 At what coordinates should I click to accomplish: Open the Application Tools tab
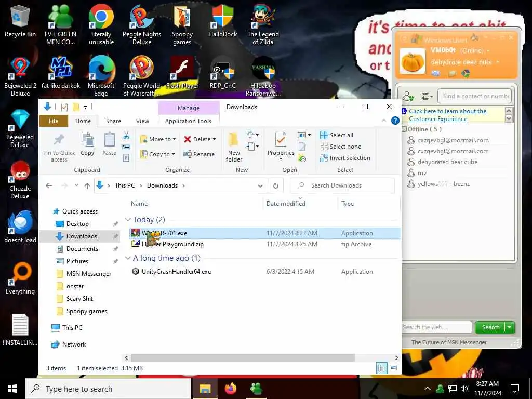pos(188,121)
